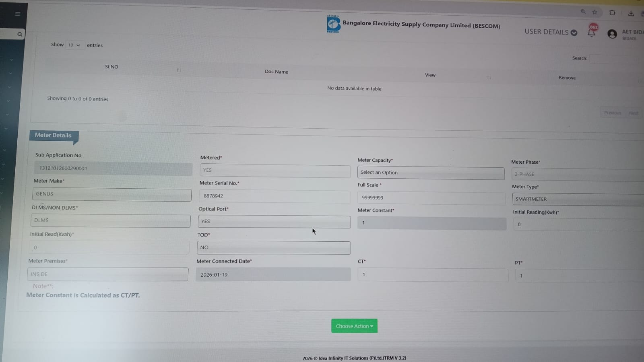Click the Choose Action green button
Image resolution: width=644 pixels, height=362 pixels.
tap(354, 326)
